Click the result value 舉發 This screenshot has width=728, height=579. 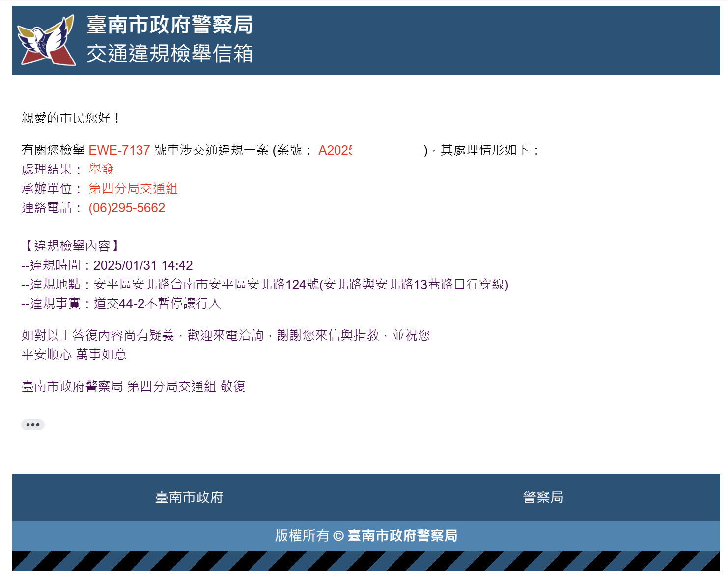(102, 170)
